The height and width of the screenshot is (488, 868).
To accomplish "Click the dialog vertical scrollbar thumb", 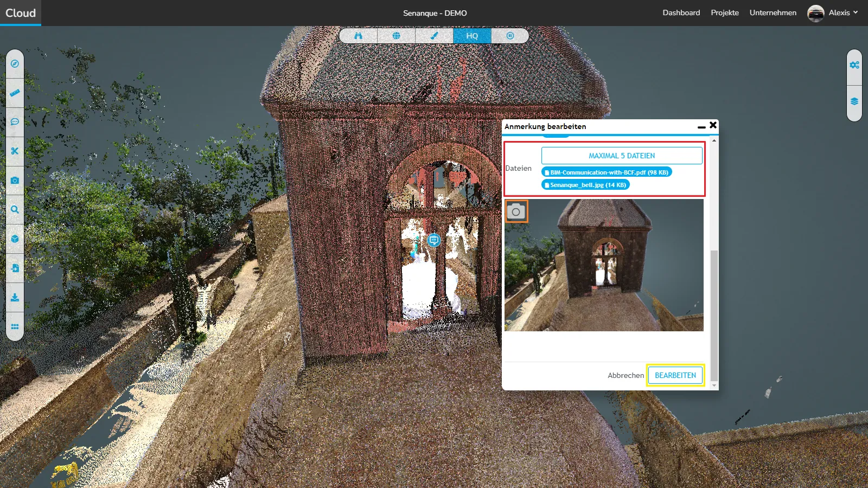I will click(714, 316).
